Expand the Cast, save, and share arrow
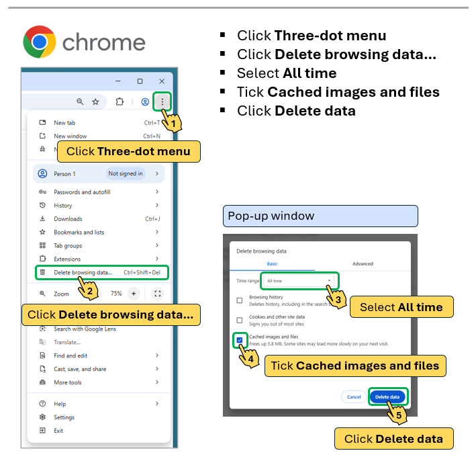The image size is (476, 461). point(157,369)
